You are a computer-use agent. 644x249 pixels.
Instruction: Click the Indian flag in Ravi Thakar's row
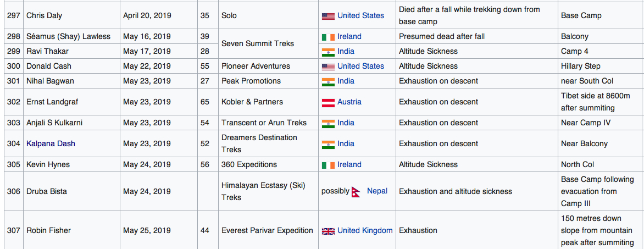click(327, 52)
